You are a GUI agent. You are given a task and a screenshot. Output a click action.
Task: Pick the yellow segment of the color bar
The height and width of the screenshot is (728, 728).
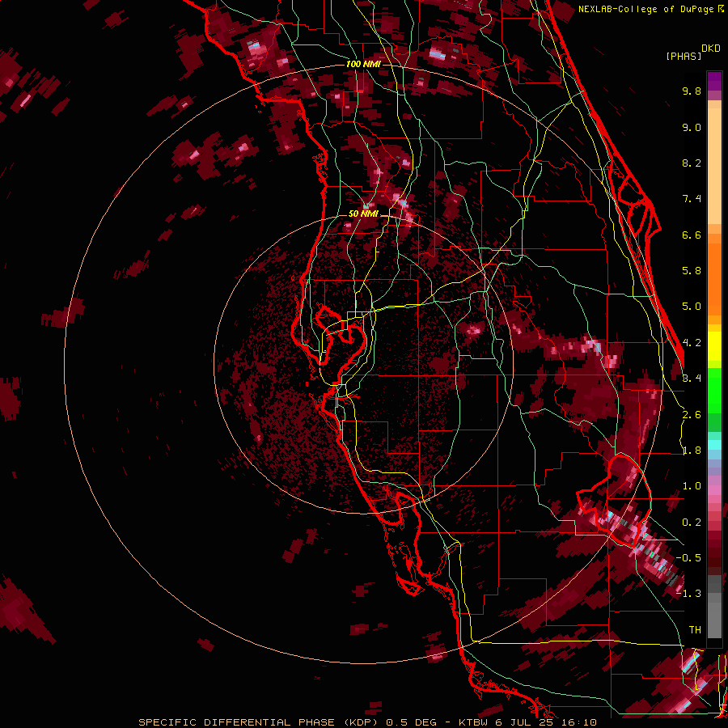(714, 346)
